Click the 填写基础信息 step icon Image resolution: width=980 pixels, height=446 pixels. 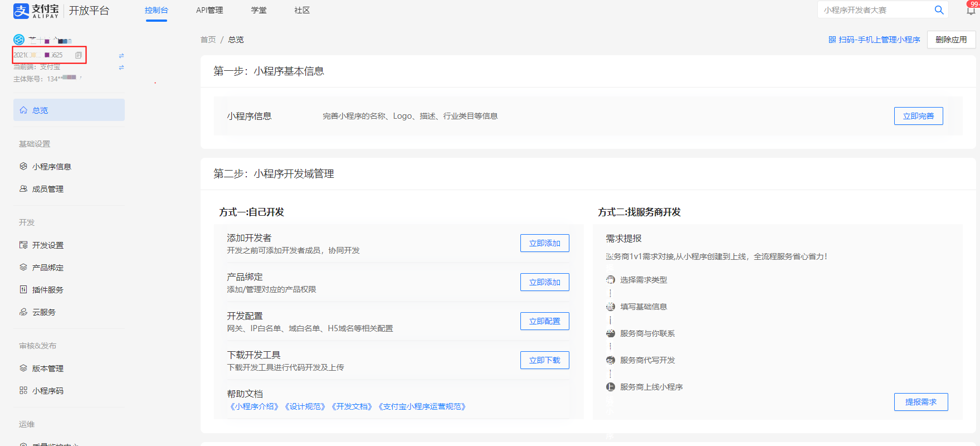[611, 307]
